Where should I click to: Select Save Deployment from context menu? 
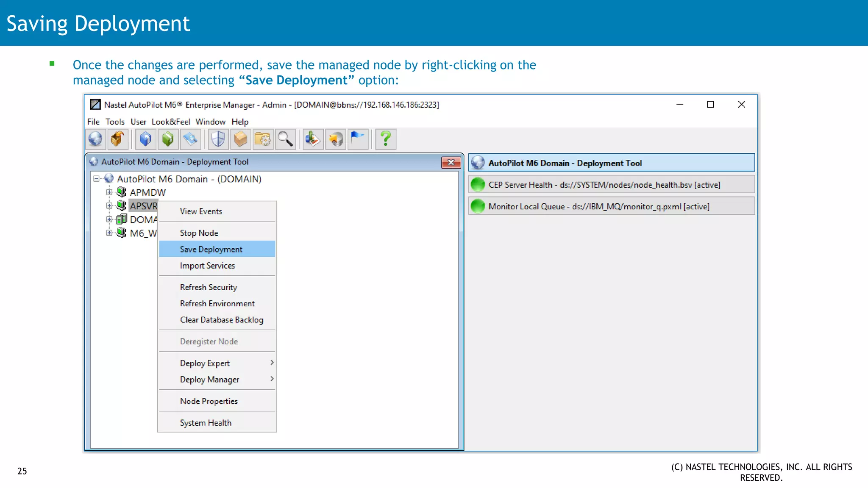(x=217, y=249)
